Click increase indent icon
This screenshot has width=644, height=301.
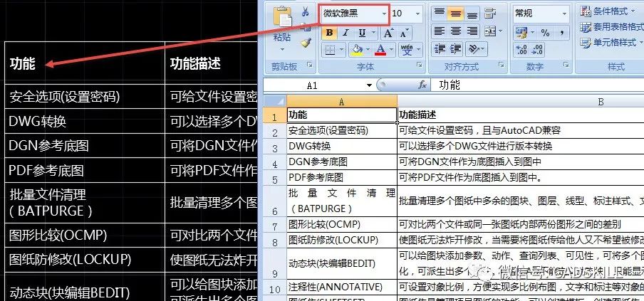[456, 49]
